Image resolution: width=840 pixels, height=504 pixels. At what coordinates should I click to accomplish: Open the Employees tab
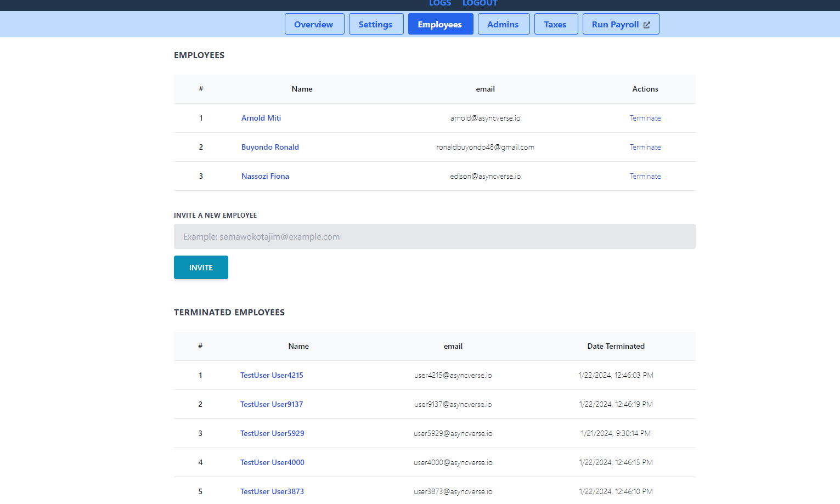coord(440,24)
